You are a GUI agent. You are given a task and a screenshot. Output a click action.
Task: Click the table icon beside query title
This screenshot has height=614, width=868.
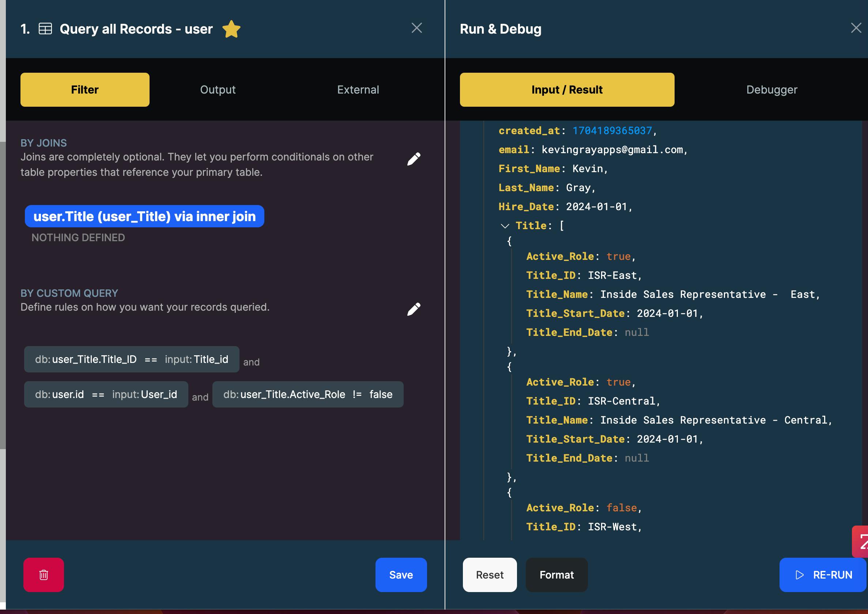tap(45, 29)
